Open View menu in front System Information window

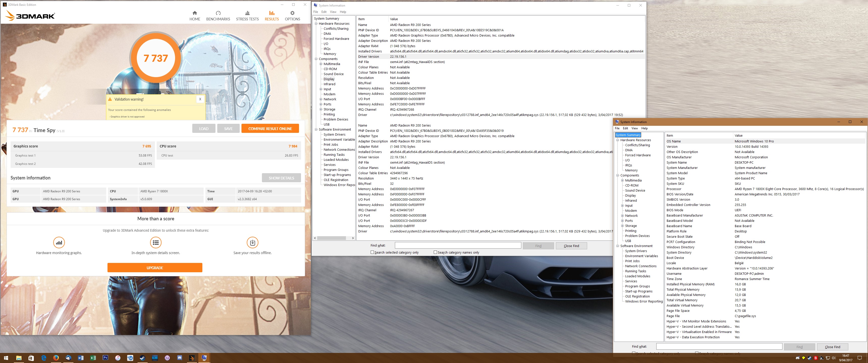click(x=635, y=128)
